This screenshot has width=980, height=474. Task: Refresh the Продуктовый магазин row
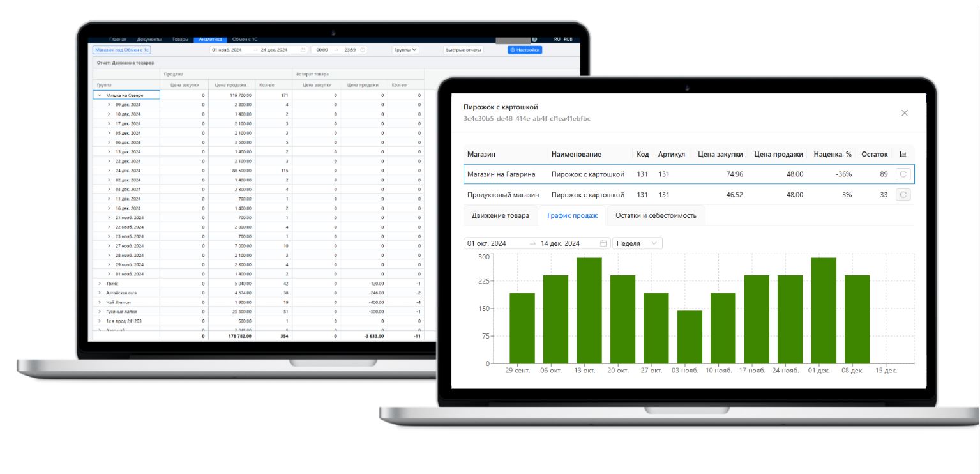[x=903, y=195]
